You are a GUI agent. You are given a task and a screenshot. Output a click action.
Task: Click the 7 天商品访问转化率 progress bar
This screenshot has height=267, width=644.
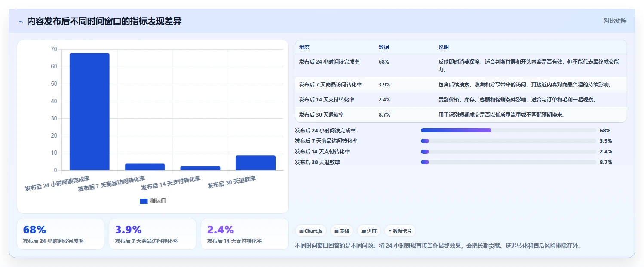pos(509,141)
